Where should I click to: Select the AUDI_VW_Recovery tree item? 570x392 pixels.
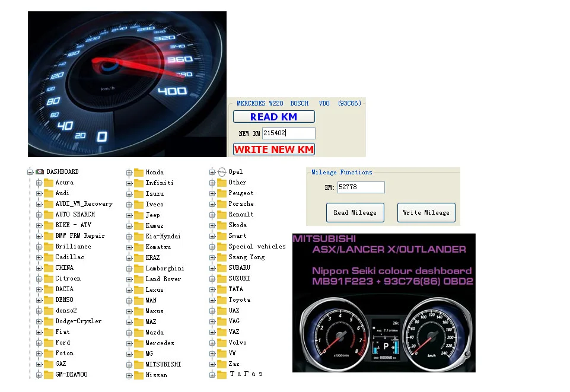[84, 204]
